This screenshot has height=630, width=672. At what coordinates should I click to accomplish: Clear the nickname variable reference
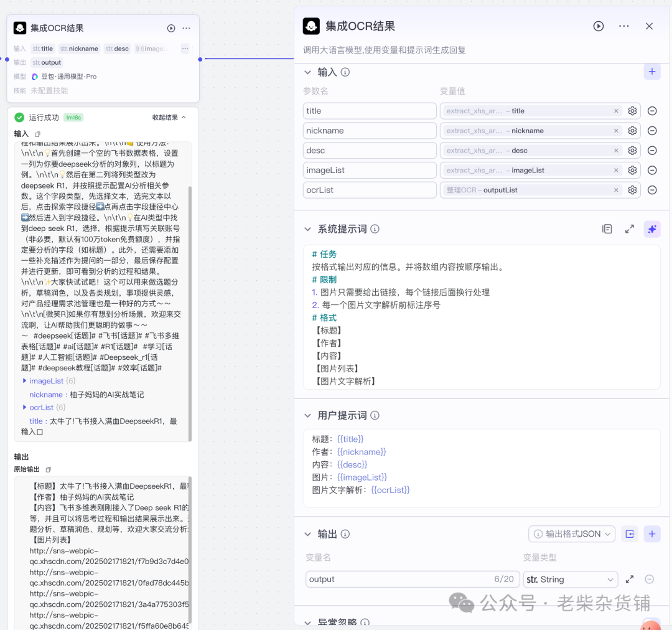pos(616,131)
